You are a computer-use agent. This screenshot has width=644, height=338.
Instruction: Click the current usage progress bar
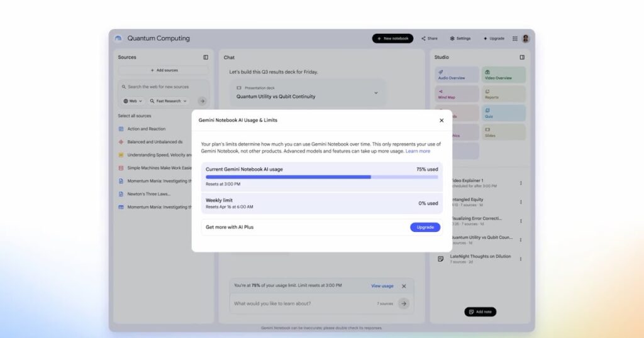[321, 177]
